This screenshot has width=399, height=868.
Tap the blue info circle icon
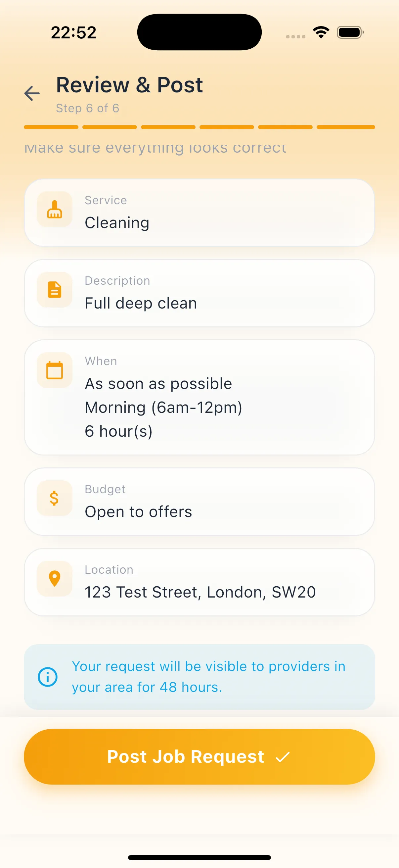47,677
